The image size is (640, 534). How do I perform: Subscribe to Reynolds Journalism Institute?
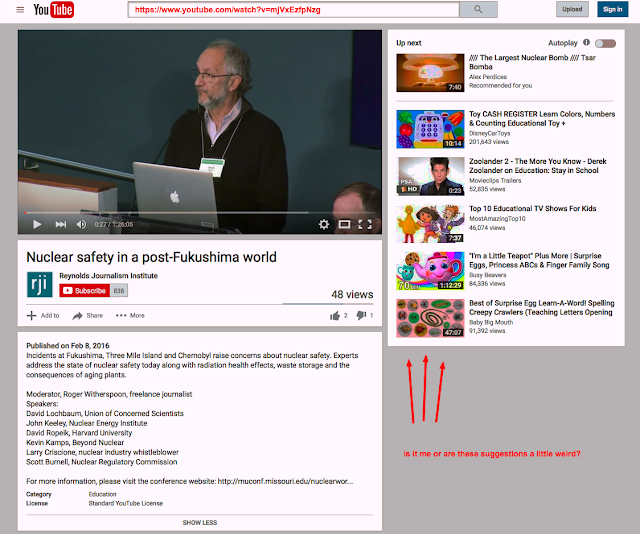[x=84, y=291]
